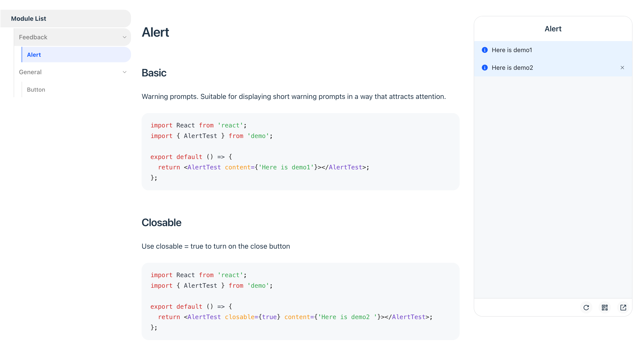The image size is (644, 348).
Task: Click the Button menu item under General
Action: coord(36,90)
